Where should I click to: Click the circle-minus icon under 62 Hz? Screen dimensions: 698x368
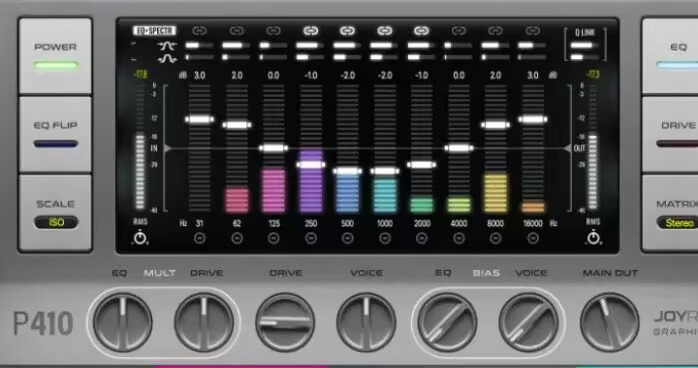[237, 239]
